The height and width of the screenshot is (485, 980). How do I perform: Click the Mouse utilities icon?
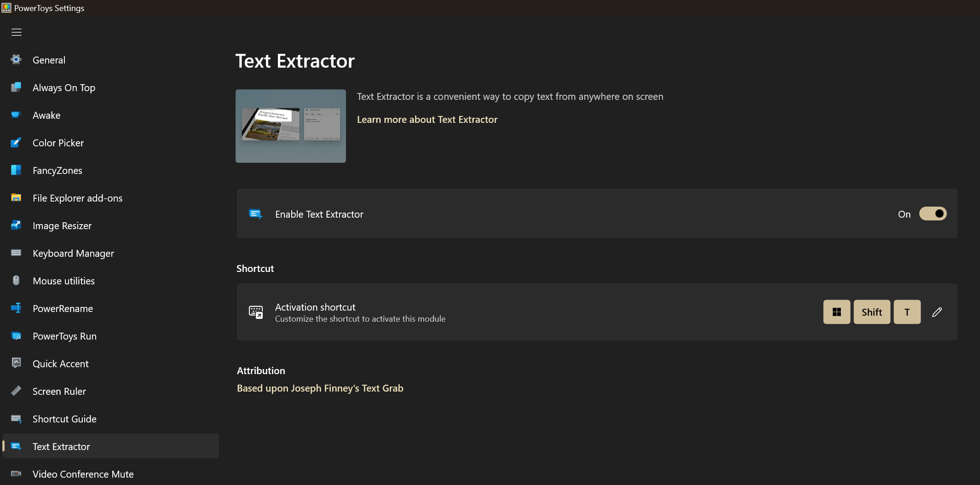pos(16,281)
